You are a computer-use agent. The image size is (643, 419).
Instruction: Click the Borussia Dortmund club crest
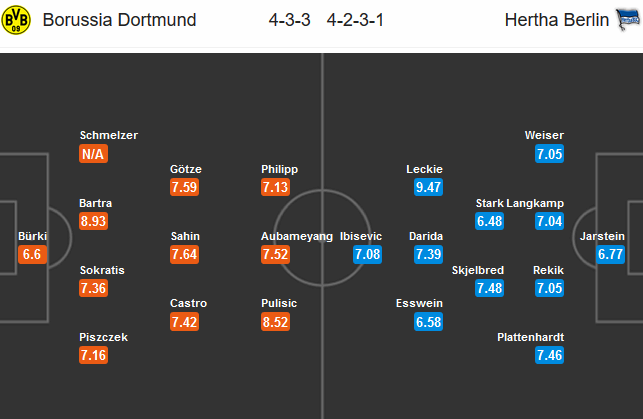16,20
